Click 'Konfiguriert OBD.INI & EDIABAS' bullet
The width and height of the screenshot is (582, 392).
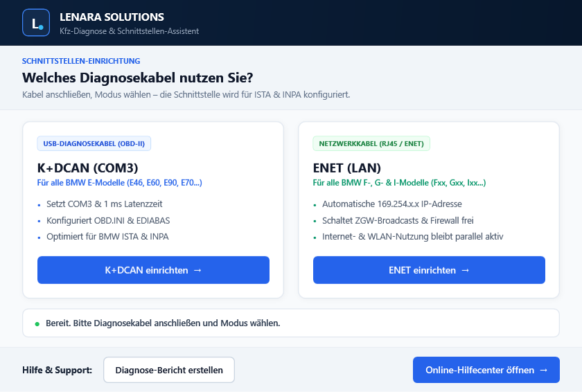coord(108,221)
